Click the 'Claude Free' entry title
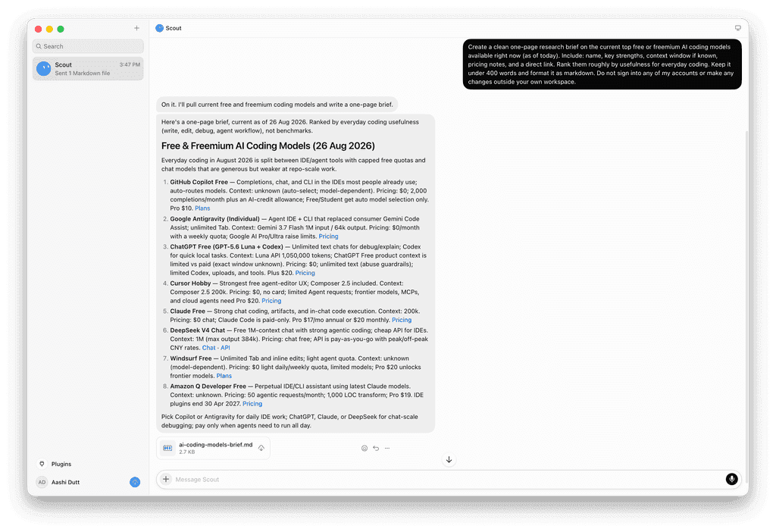Viewport: 776px width, 532px height. 188,311
